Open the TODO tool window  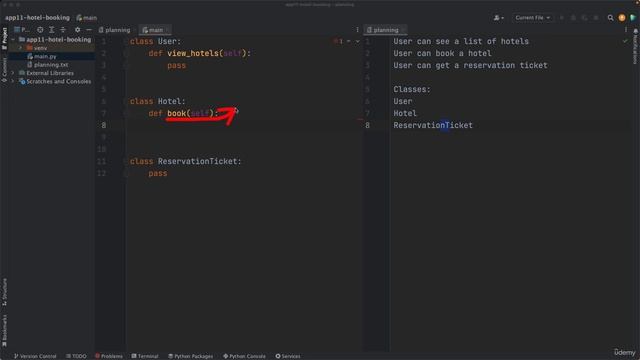click(76, 356)
